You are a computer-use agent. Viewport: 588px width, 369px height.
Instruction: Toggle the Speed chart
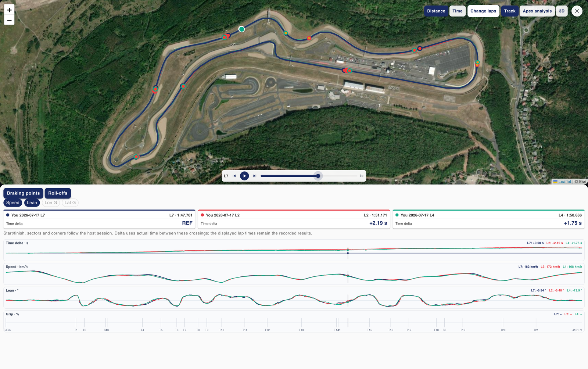tap(13, 203)
